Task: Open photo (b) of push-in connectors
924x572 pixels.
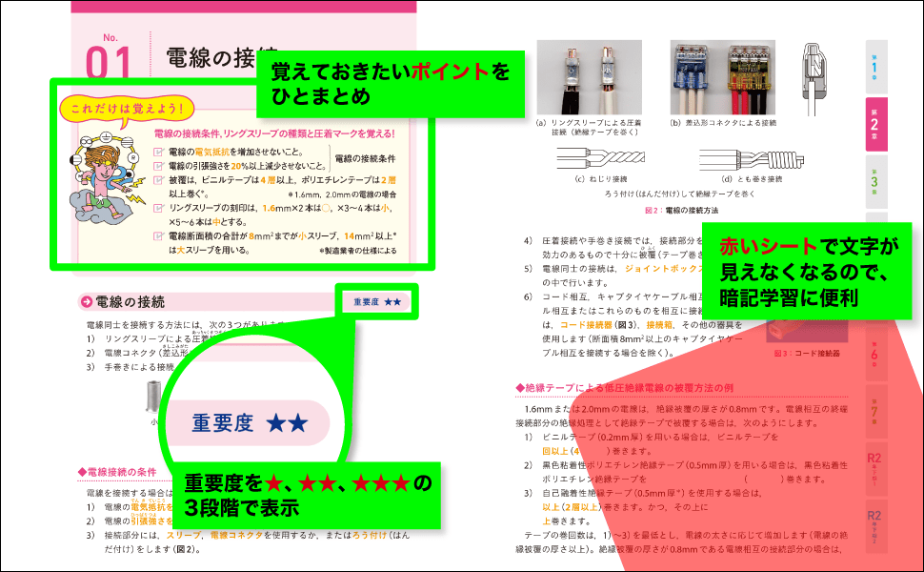Action: tap(722, 77)
